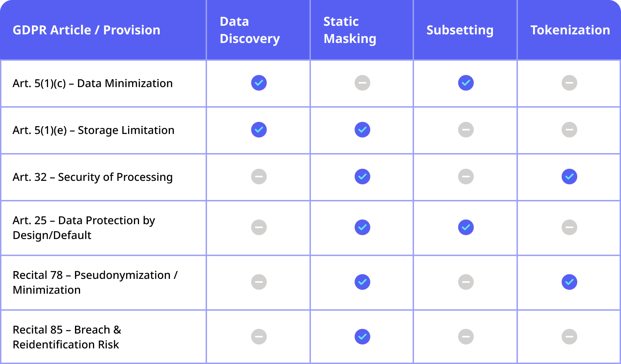Click gray dash under Data Discovery for Art. 32
621x364 pixels.
pos(259,177)
